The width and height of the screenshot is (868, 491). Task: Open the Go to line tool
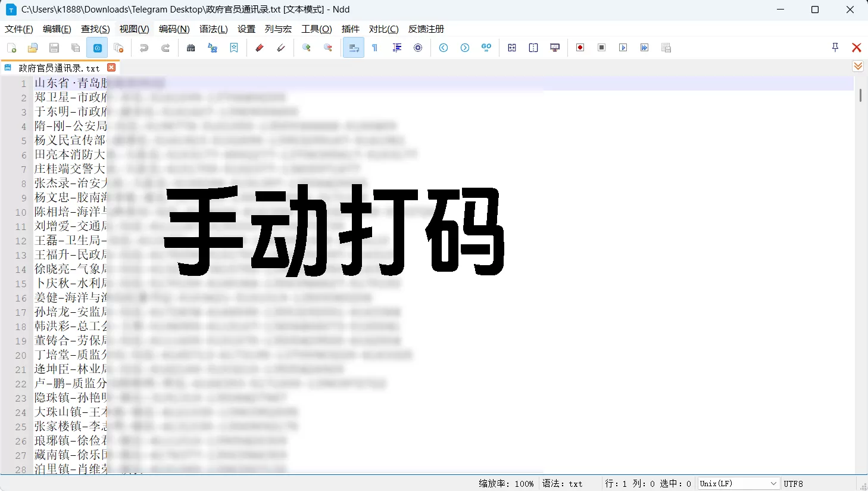(x=486, y=48)
